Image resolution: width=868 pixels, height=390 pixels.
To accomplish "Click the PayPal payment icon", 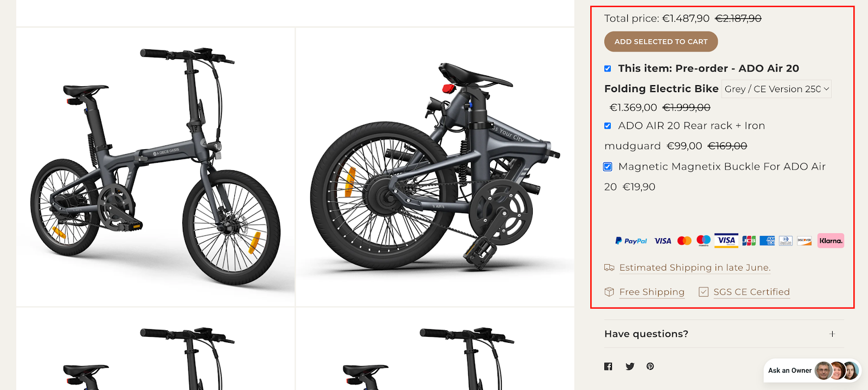I will (631, 240).
